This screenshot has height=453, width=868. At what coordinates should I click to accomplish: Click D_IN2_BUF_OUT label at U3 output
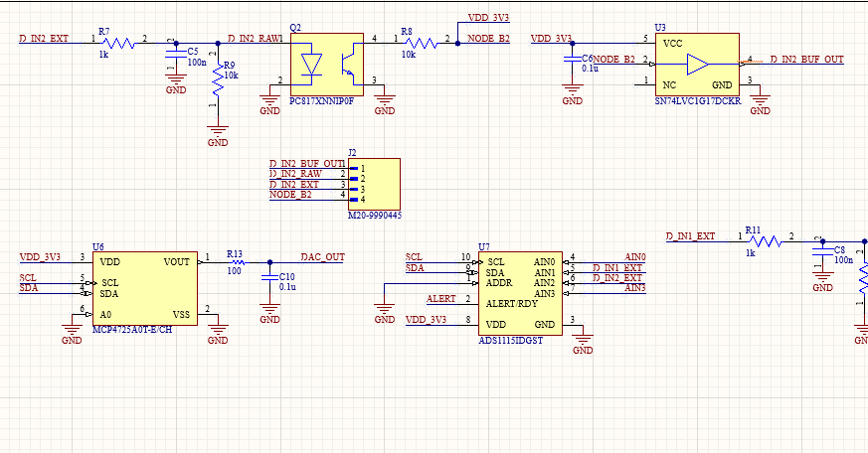click(807, 60)
